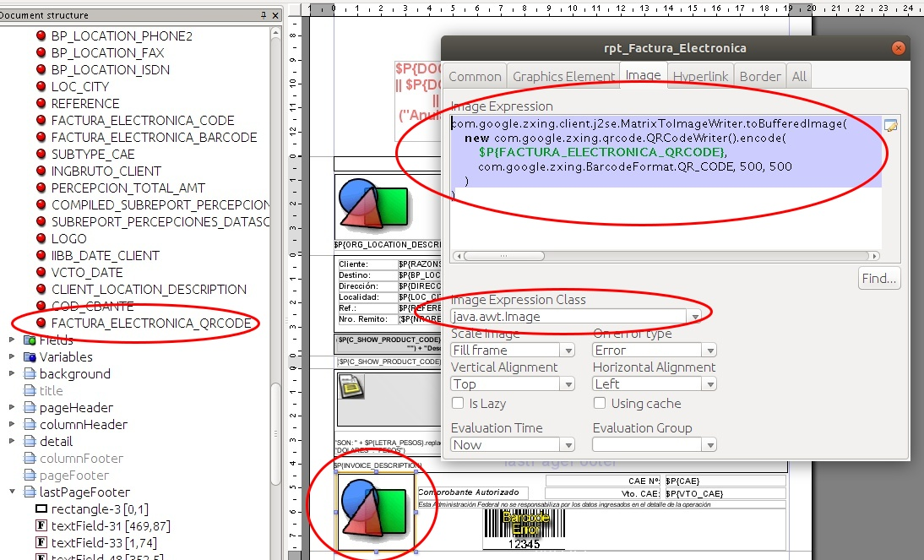Select the subreport element icon in design
This screenshot has height=560, width=924.
click(x=351, y=387)
